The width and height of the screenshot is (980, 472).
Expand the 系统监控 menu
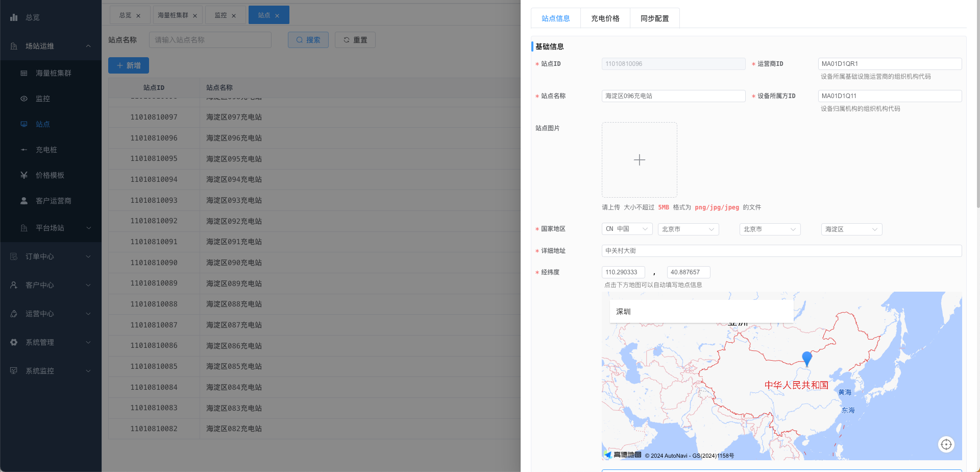(88, 371)
